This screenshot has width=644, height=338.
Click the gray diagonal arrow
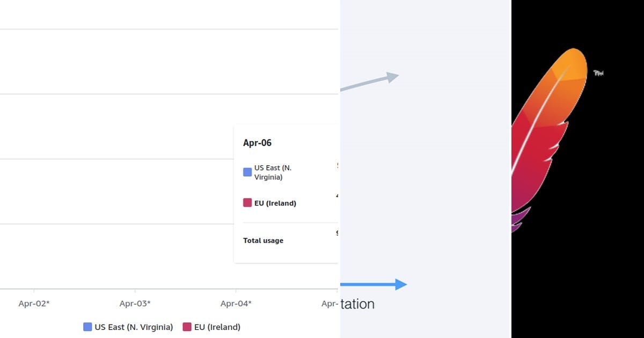[370, 82]
